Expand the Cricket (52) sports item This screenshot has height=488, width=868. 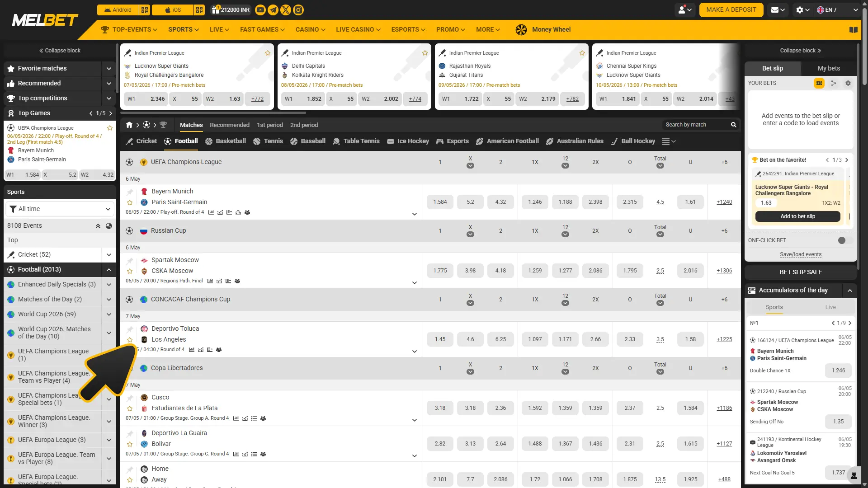pos(109,255)
